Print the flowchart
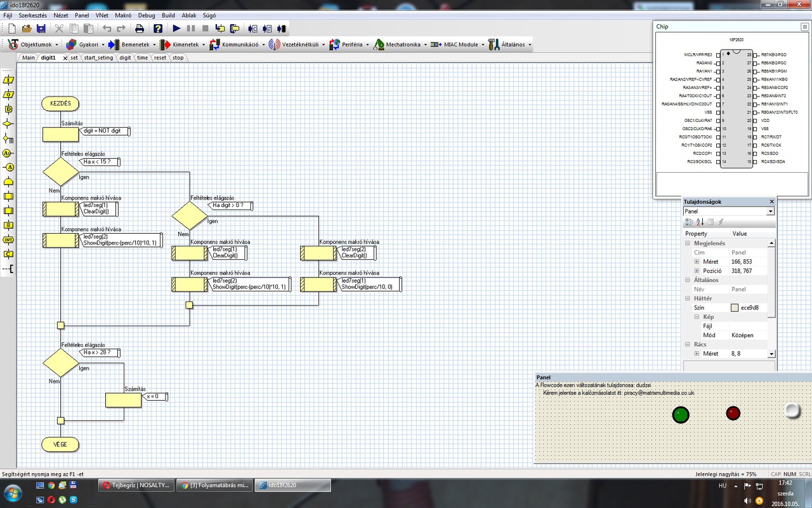This screenshot has width=812, height=508. (140, 29)
